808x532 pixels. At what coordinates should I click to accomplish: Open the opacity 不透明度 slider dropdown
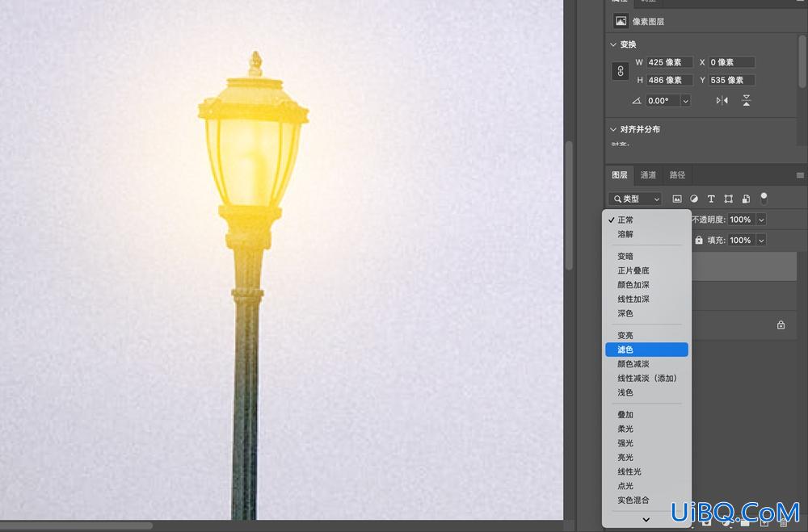[x=761, y=220]
